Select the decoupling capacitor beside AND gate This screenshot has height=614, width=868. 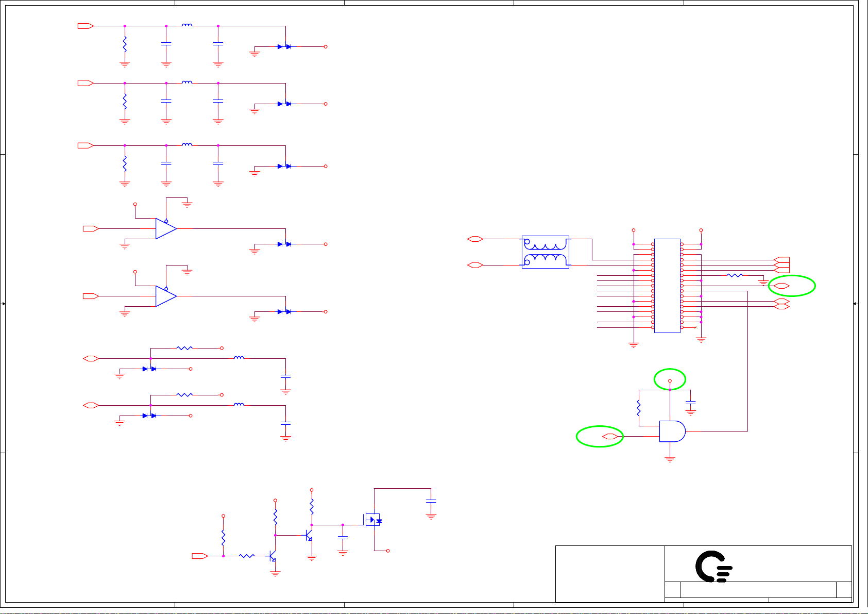[691, 402]
